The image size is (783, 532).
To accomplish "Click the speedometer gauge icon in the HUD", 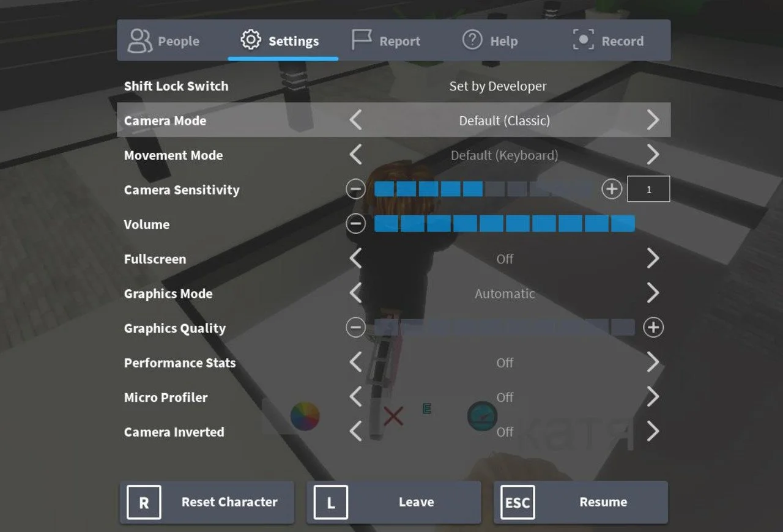I will (x=483, y=416).
